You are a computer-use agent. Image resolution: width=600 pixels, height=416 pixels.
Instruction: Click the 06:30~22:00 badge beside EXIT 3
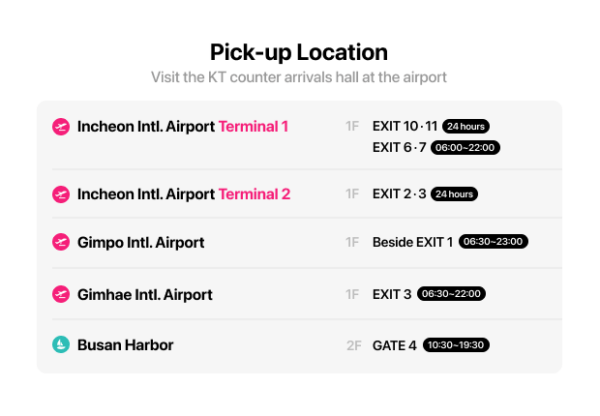(452, 294)
